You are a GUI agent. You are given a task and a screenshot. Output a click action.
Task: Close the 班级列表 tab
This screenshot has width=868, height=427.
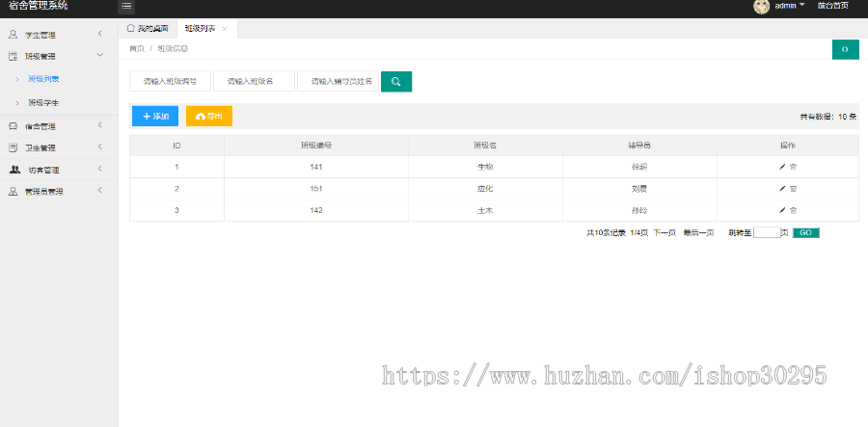coord(224,29)
